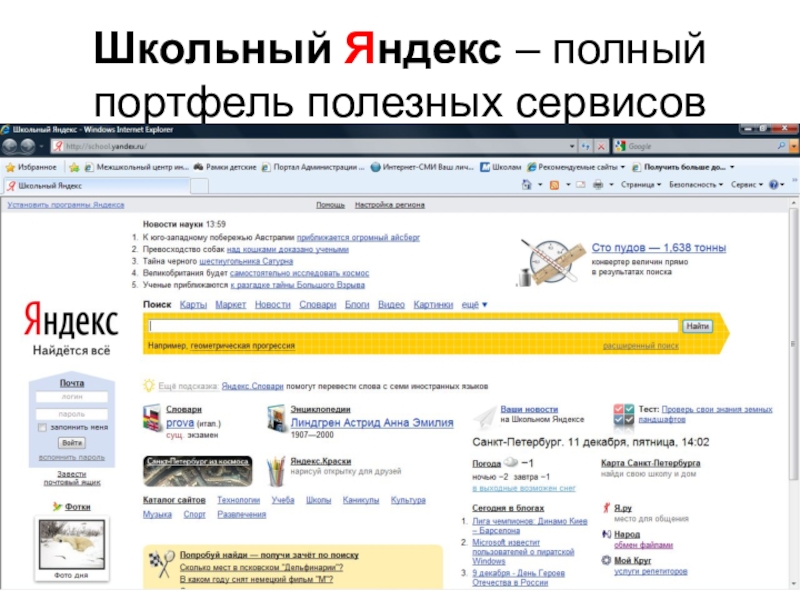This screenshot has width=800, height=600.
Task: Select the Карты search tab
Action: (193, 305)
